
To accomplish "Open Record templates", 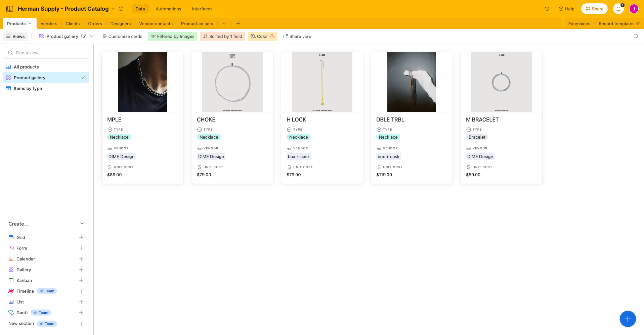I will pos(619,23).
